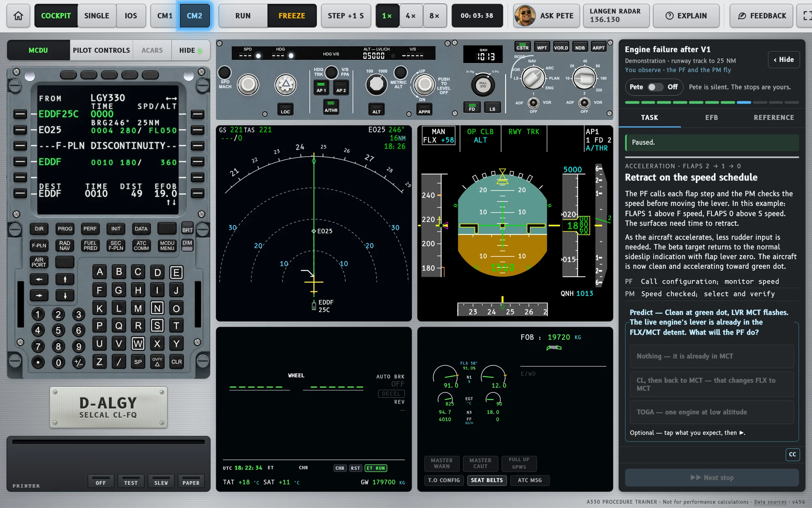Toggle the FD flight director button
Image resolution: width=812 pixels, height=508 pixels.
[x=472, y=107]
